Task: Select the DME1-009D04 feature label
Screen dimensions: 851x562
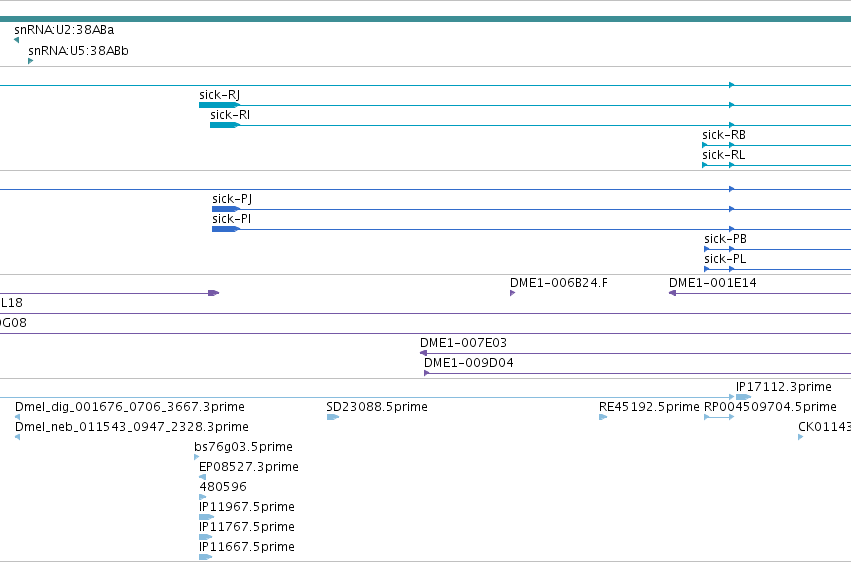Action: [468, 363]
